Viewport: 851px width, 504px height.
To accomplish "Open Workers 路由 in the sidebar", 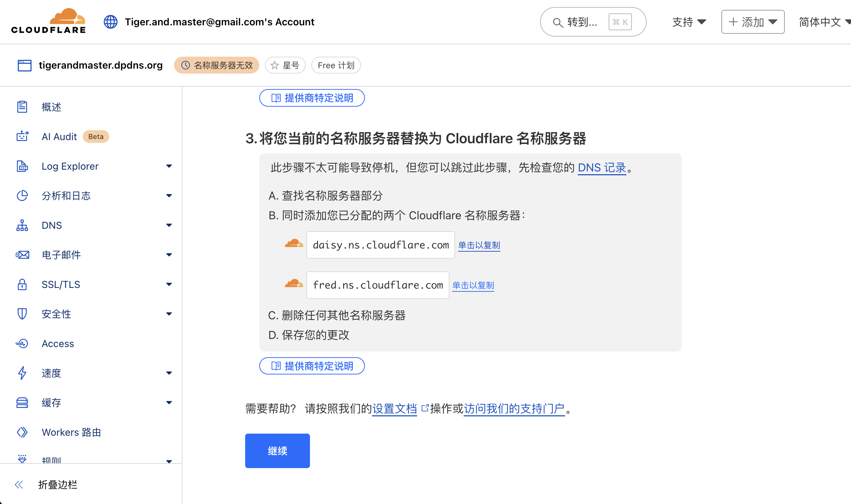I will [x=71, y=432].
